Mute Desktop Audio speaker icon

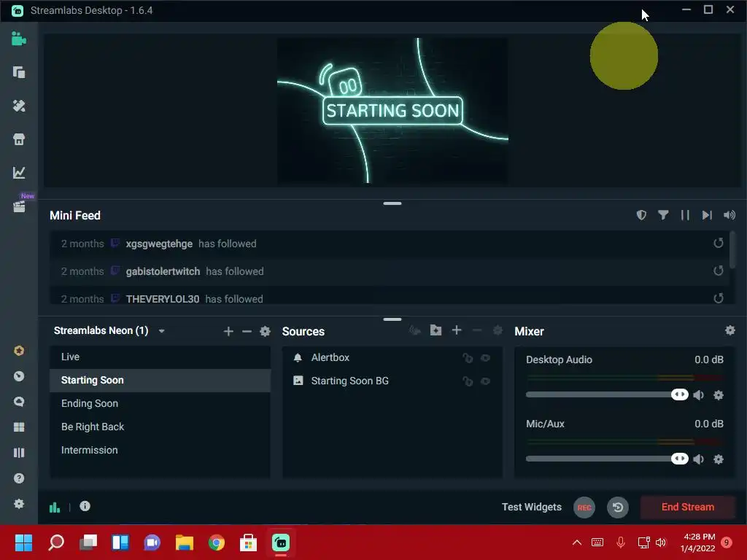click(698, 395)
